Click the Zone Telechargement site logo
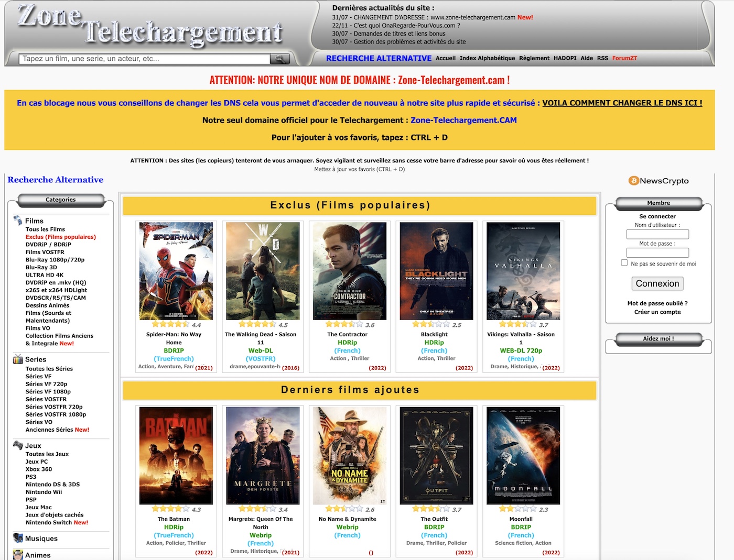Screen dimensions: 734x560 pyautogui.click(x=150, y=25)
